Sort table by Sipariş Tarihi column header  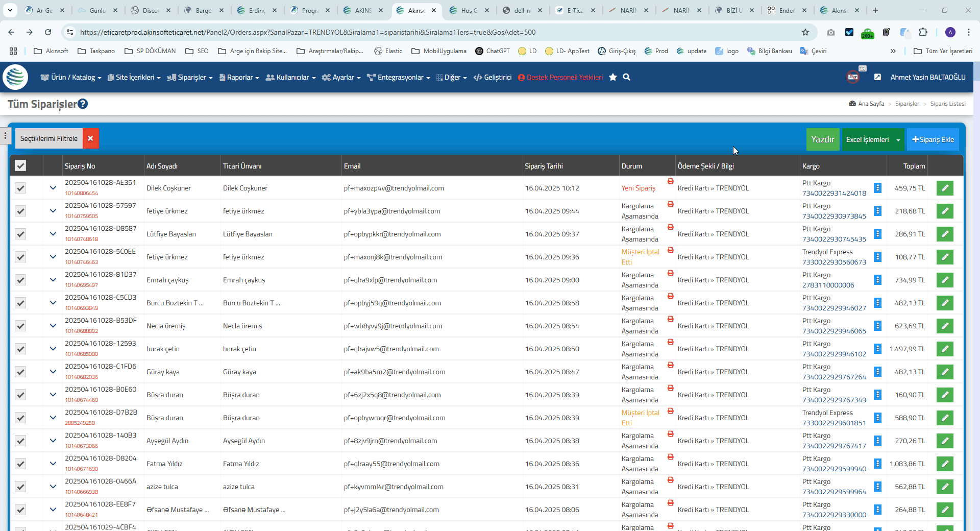[x=544, y=166]
